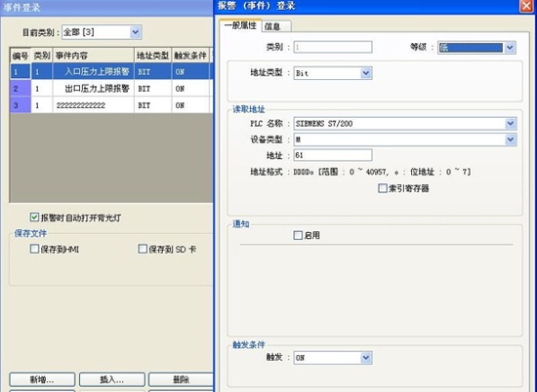Click the 地址类型 column header
The image size is (537, 392).
[x=152, y=56]
